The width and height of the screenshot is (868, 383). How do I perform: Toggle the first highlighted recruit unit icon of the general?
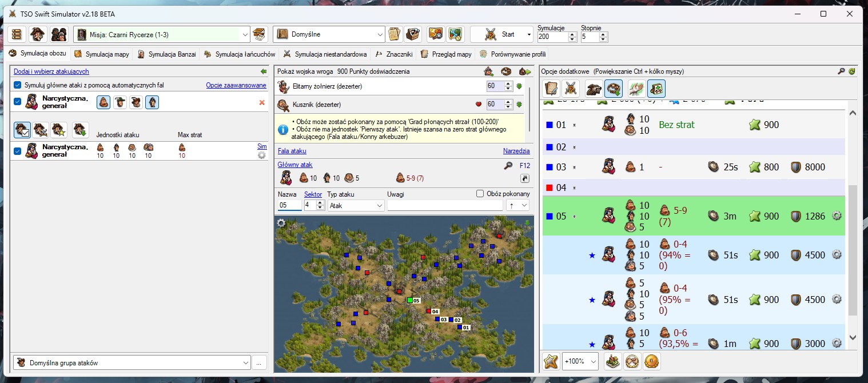pos(103,102)
